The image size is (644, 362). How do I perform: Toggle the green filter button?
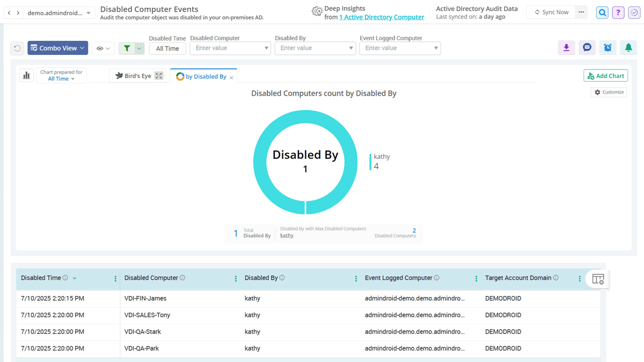click(x=127, y=48)
